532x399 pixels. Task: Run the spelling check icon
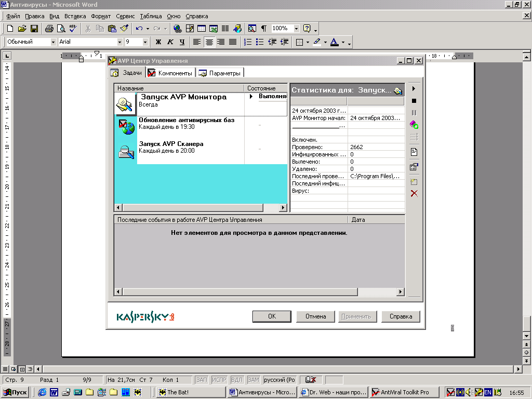[73, 29]
